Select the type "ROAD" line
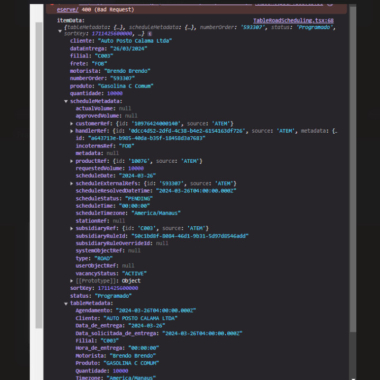The width and height of the screenshot is (380, 380). coord(94,258)
